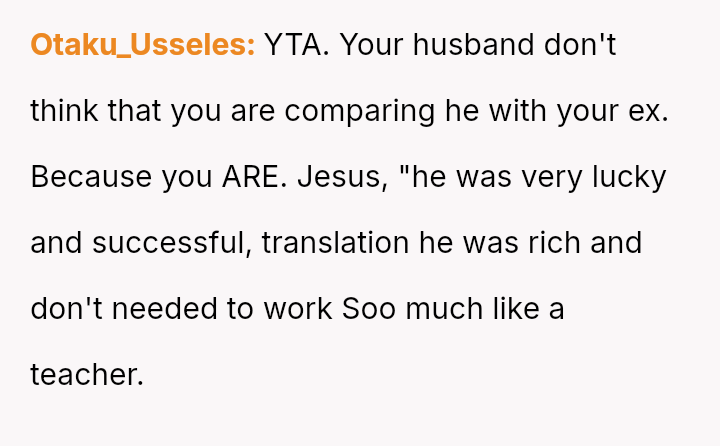The width and height of the screenshot is (720, 446).
Task: Select the word "Jesus" in the comment
Action: tap(343, 177)
